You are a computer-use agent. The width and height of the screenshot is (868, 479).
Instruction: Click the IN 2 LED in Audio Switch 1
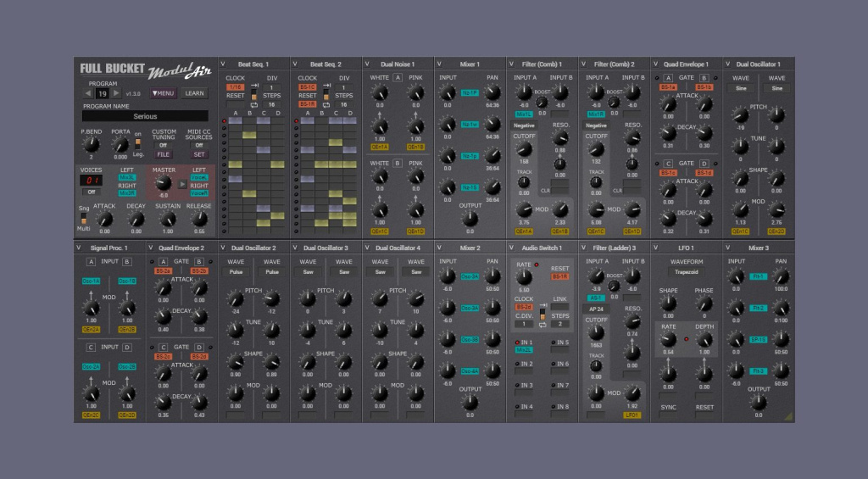click(x=518, y=364)
